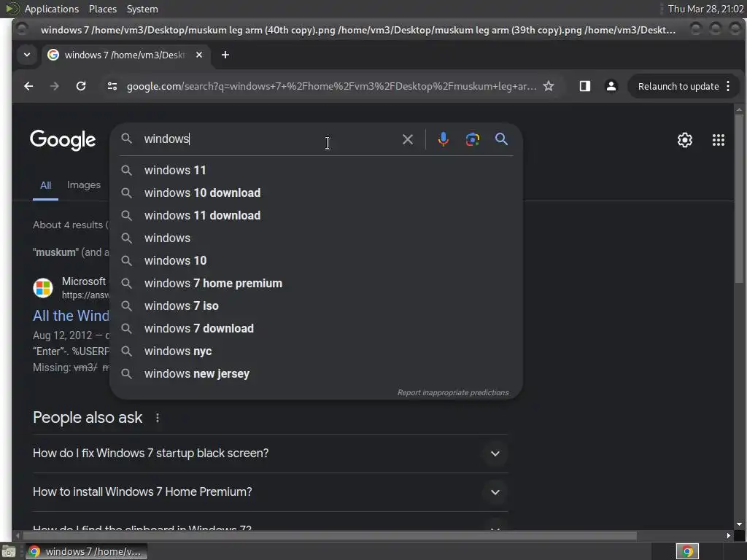
Task: Click the browser back arrow
Action: (x=28, y=86)
